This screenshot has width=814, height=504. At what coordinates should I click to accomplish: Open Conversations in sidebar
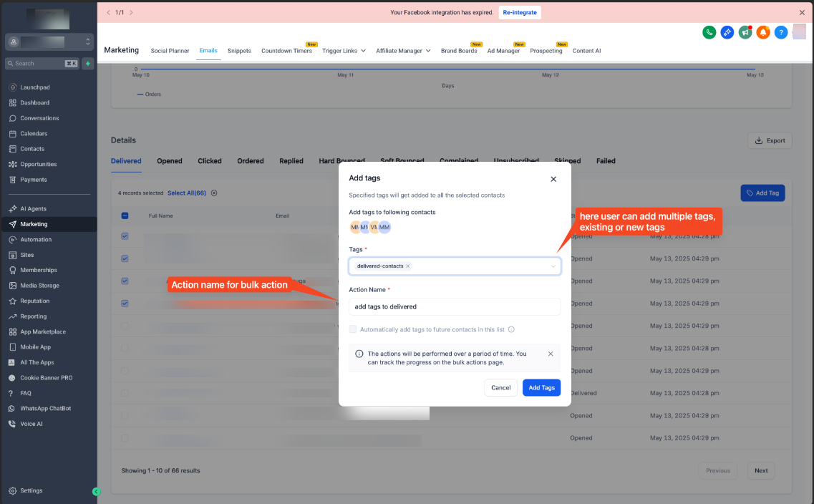(x=39, y=118)
